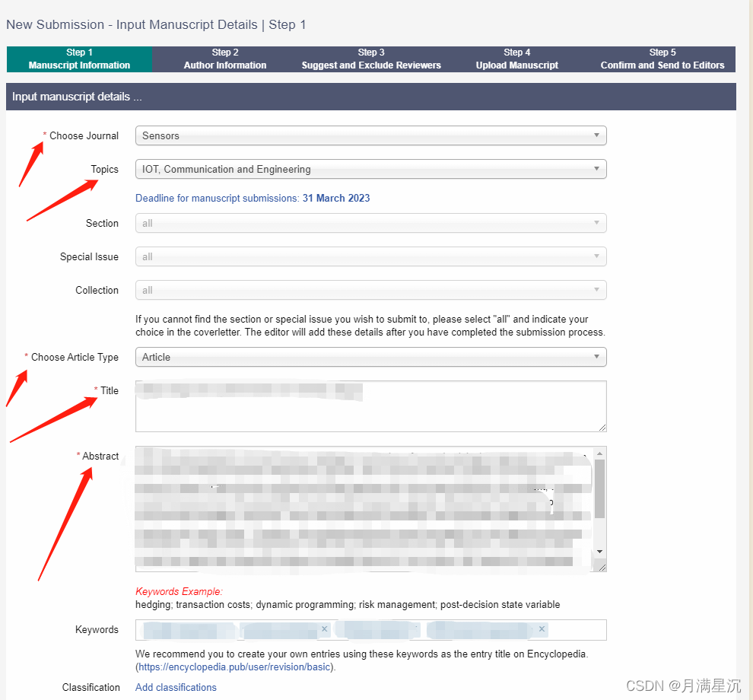Open the Choose Journal dropdown showing Sensors
The height and width of the screenshot is (700, 753).
(x=370, y=135)
